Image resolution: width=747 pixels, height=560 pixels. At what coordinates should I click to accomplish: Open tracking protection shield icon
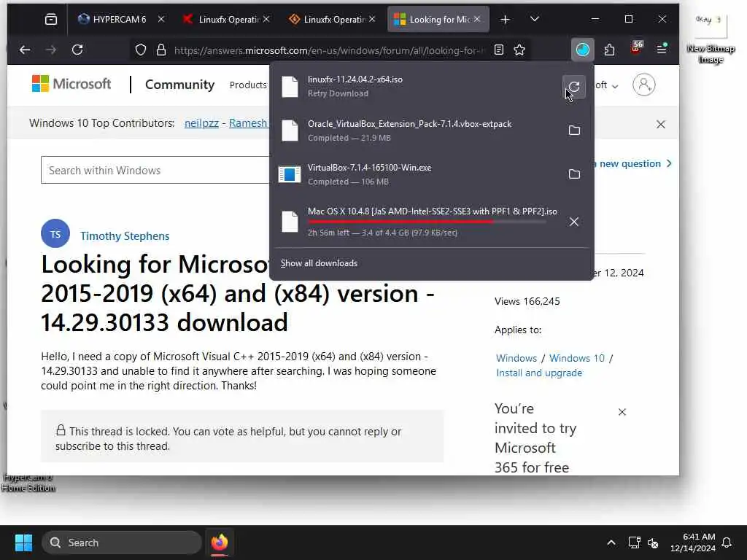click(x=141, y=50)
